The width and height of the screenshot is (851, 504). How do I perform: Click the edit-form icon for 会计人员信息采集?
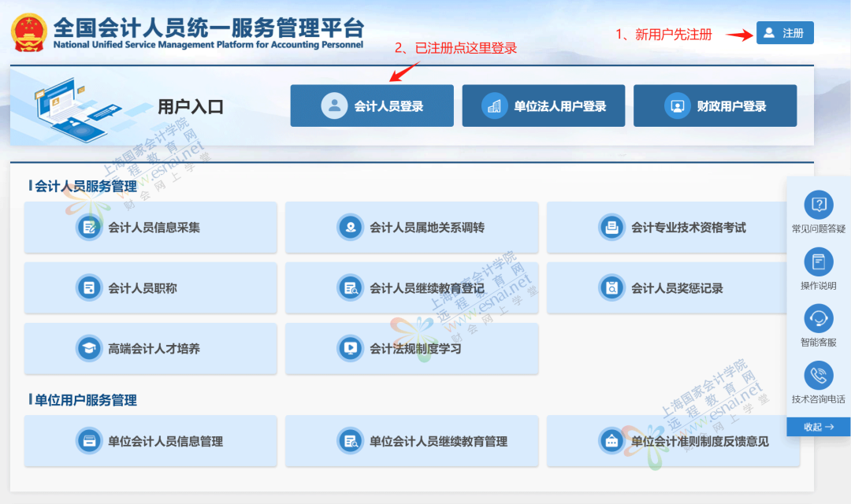click(x=89, y=228)
